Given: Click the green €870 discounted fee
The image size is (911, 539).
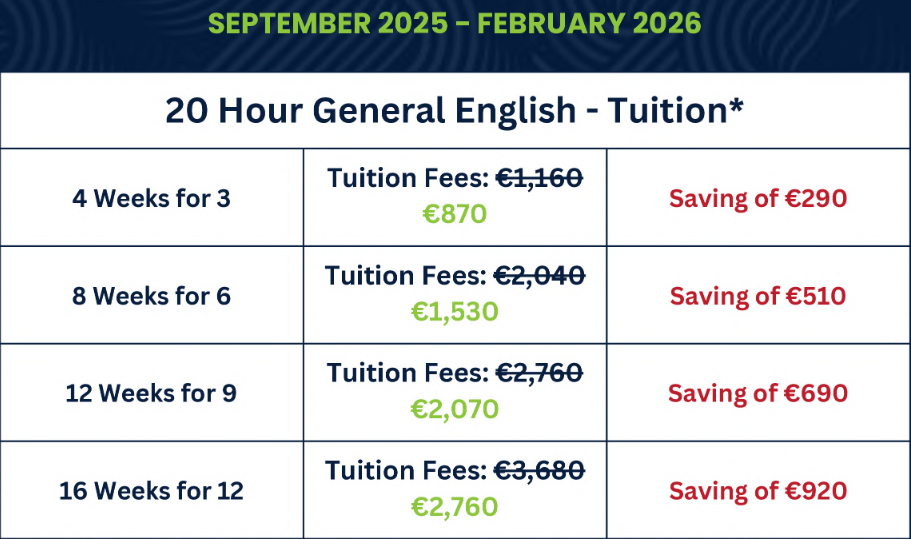Looking at the screenshot, I should coord(454,214).
